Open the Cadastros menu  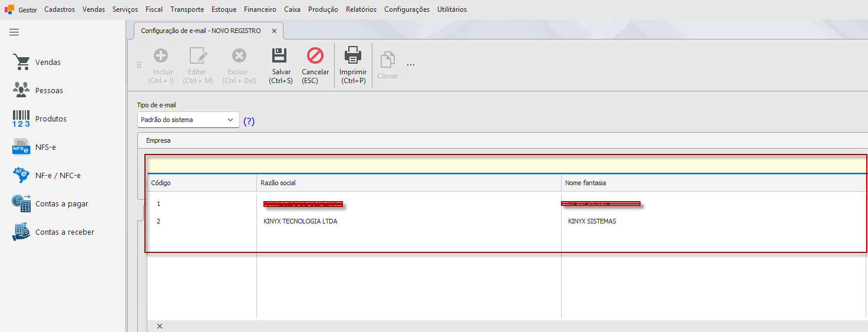pos(60,9)
